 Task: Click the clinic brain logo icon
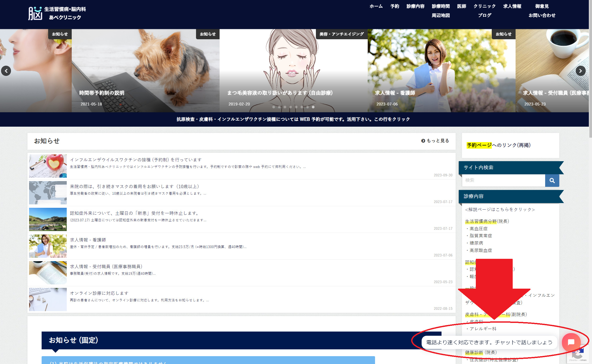35,13
